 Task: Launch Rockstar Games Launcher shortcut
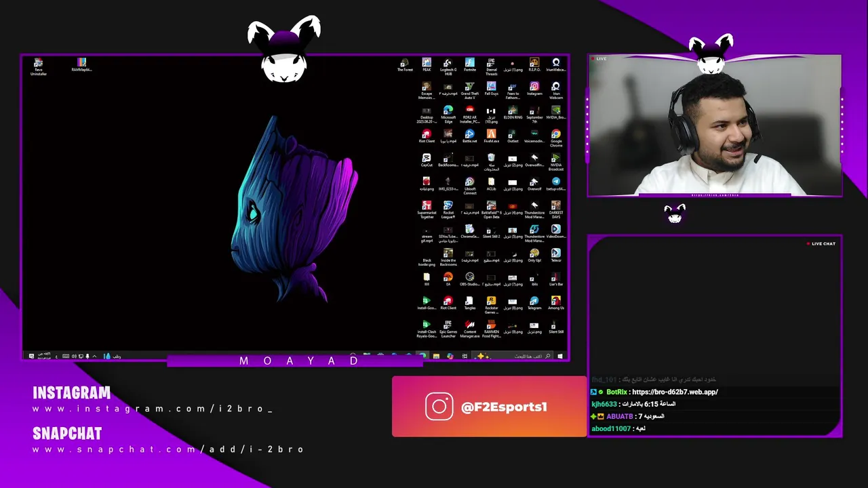tap(492, 305)
